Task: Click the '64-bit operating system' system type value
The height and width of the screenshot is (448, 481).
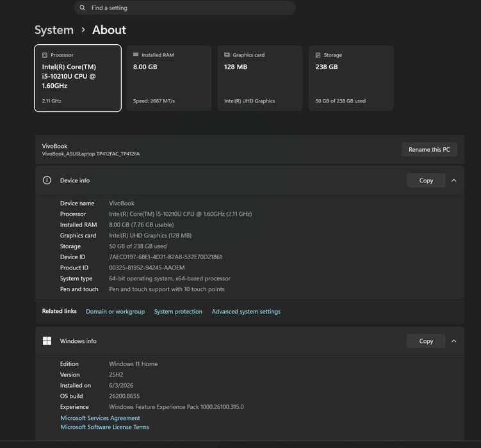Action: pyautogui.click(x=170, y=278)
